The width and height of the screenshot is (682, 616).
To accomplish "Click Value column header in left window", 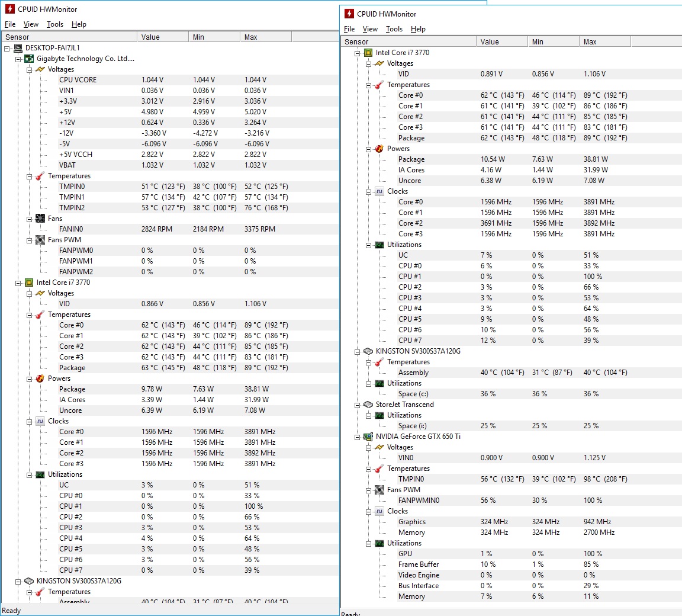I will coord(163,37).
